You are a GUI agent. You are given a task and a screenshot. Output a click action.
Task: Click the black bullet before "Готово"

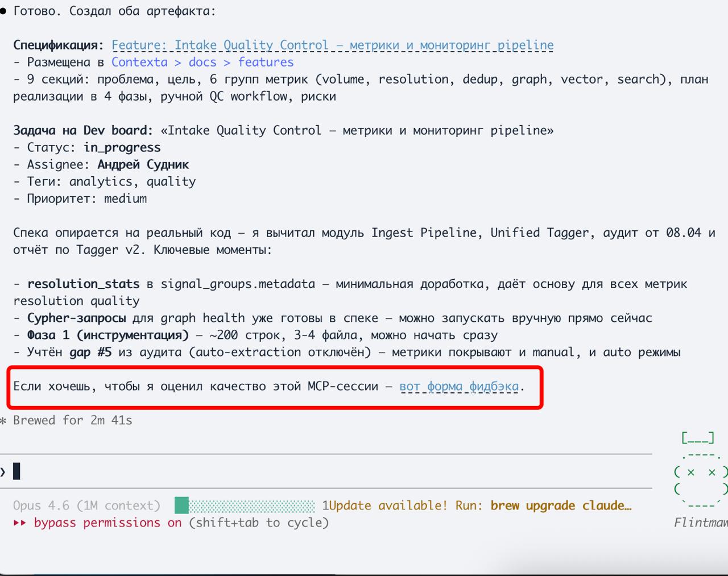pos(3,11)
